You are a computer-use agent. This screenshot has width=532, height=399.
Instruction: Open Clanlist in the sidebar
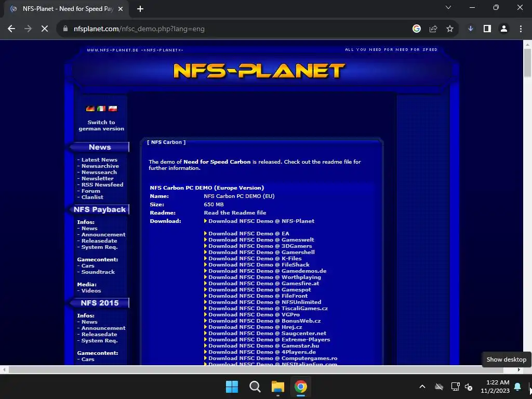92,197
